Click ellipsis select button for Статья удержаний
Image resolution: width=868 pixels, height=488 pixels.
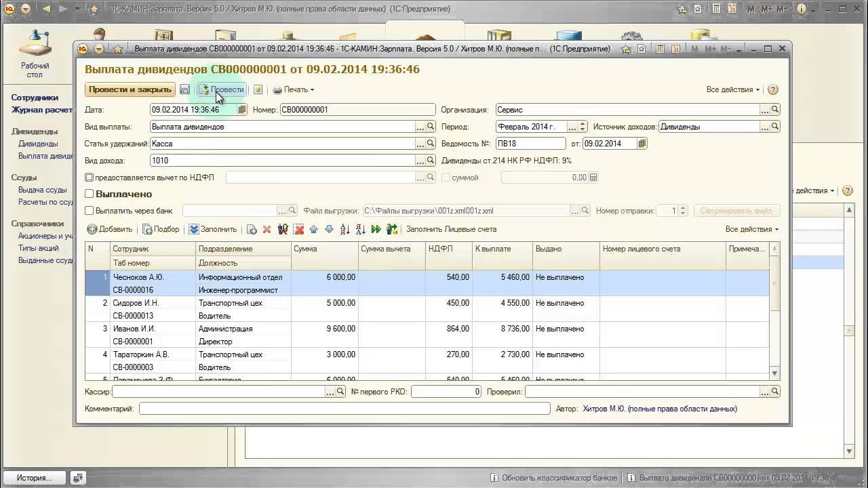pos(420,144)
